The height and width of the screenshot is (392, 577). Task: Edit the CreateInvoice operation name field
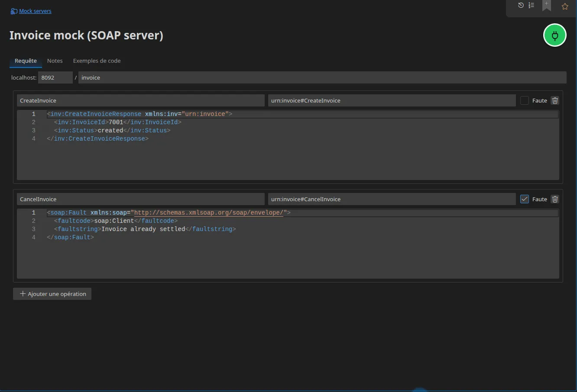click(x=141, y=100)
